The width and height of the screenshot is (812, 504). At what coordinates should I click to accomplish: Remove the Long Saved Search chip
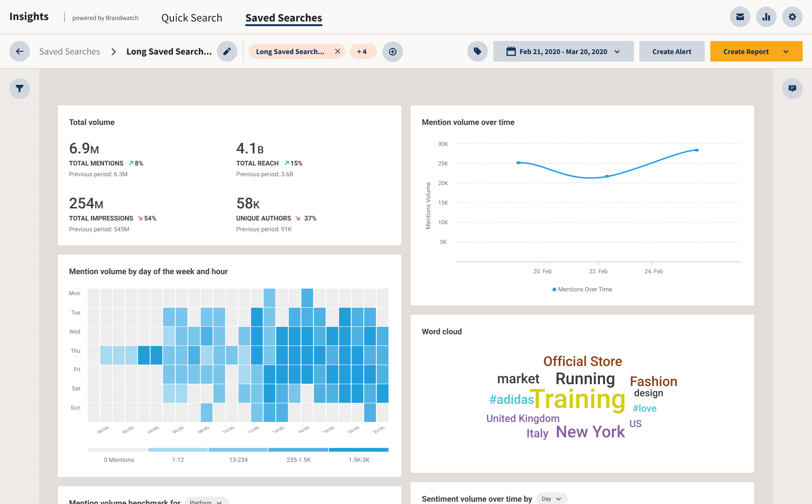[338, 52]
